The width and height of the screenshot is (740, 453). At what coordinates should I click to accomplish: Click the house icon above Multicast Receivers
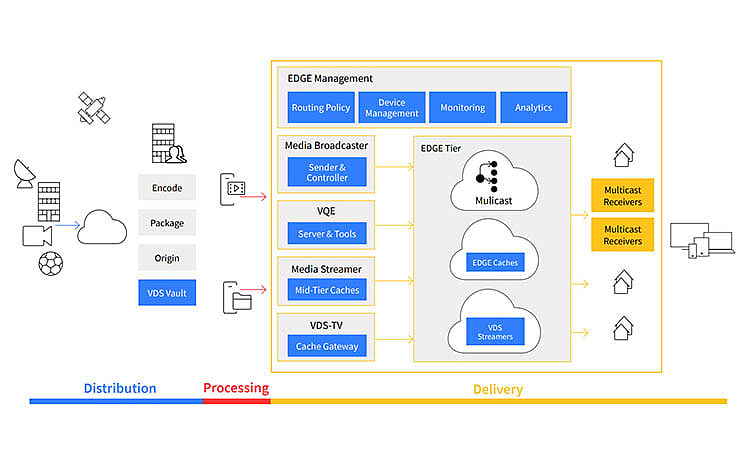click(622, 155)
